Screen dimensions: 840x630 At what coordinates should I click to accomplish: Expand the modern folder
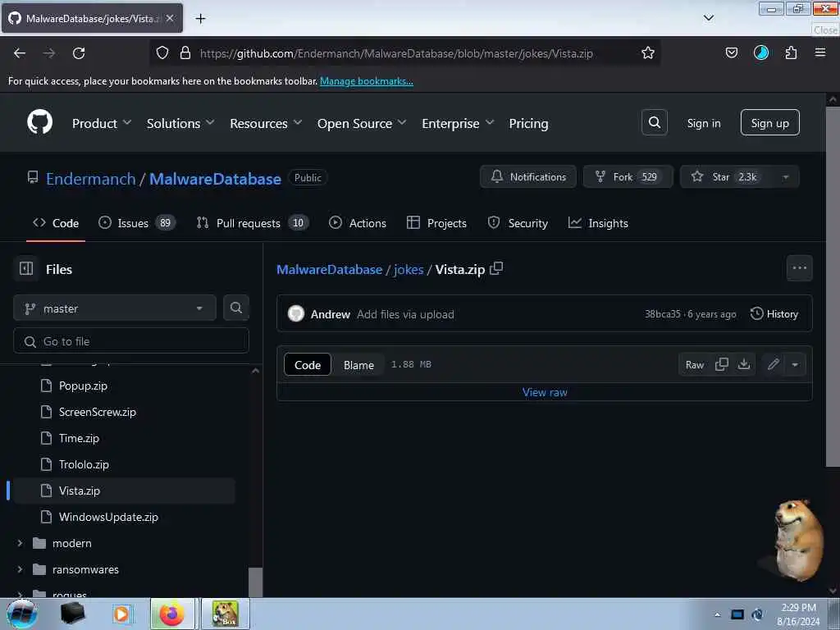coord(20,543)
